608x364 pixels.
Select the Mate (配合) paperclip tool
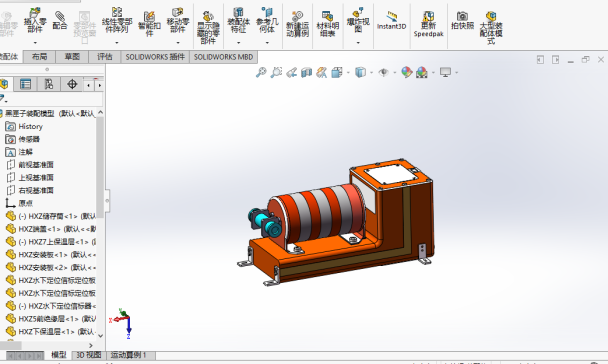point(60,21)
